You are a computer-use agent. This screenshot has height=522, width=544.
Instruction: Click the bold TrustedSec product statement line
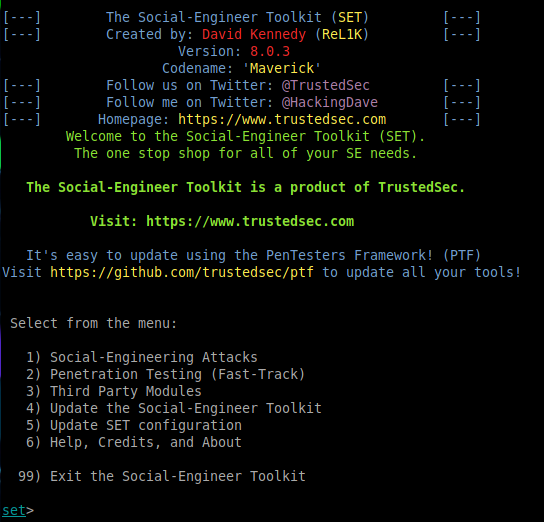(x=245, y=188)
